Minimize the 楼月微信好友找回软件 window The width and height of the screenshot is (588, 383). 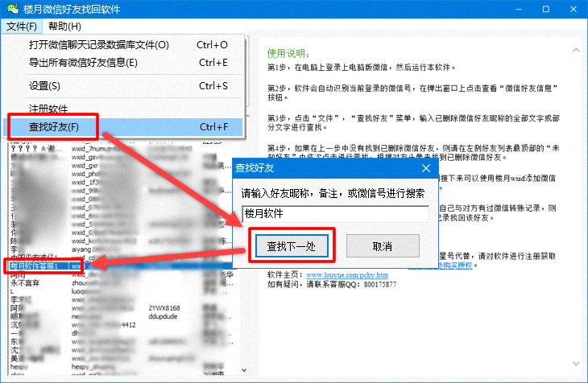point(519,9)
